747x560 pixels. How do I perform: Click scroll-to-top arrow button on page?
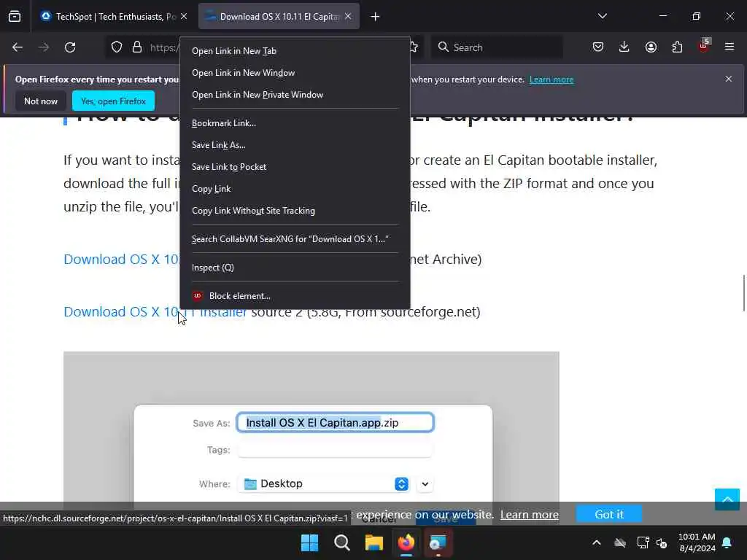[x=727, y=499]
